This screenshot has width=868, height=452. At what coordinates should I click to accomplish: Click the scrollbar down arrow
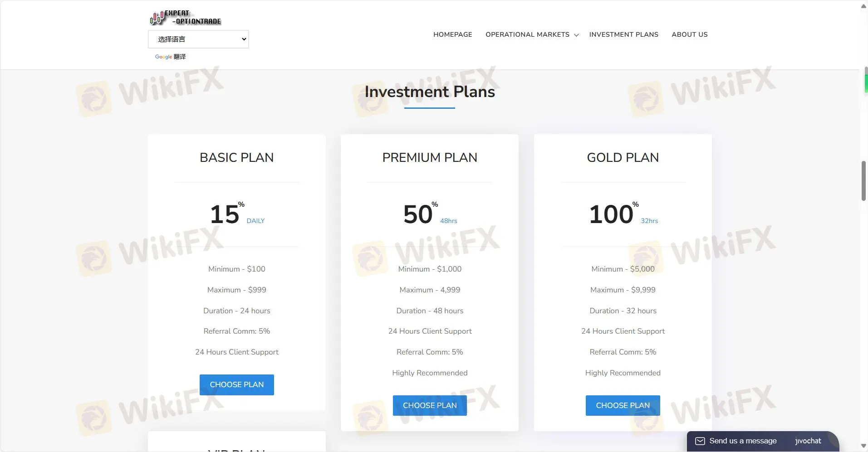863,446
